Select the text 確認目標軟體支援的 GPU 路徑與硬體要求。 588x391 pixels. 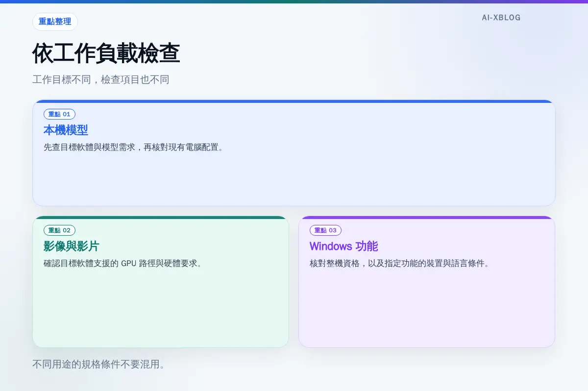coord(123,263)
